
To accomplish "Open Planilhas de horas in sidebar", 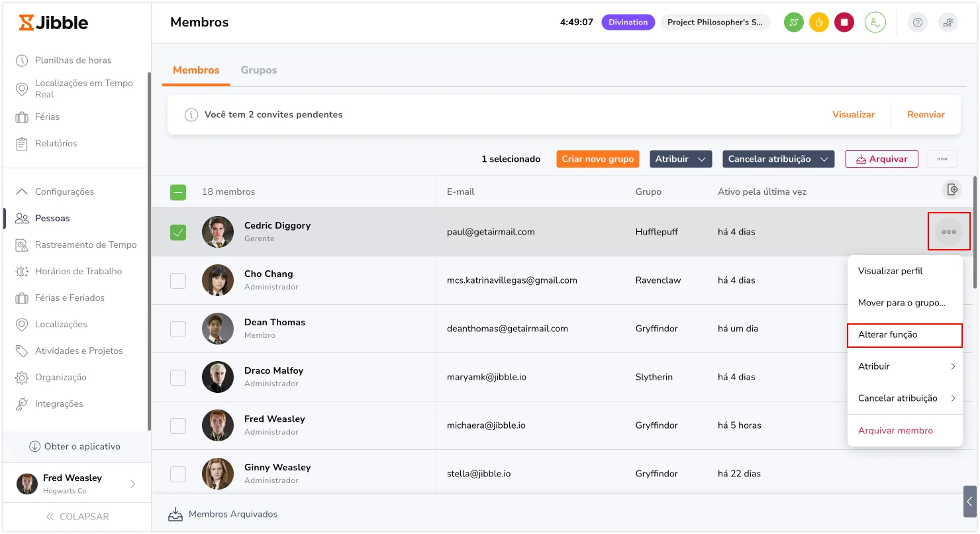I will point(73,60).
